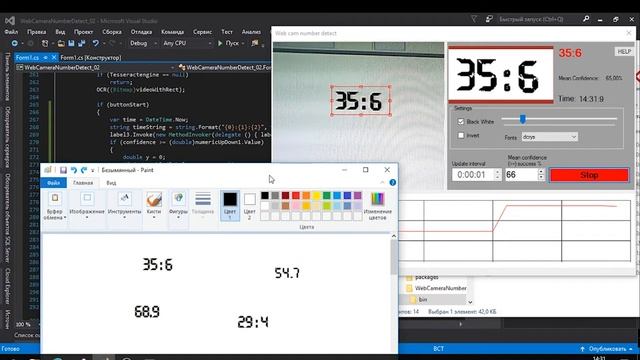Open the Фигуры shapes group in Paint
This screenshot has height=360, width=640.
pos(178,206)
